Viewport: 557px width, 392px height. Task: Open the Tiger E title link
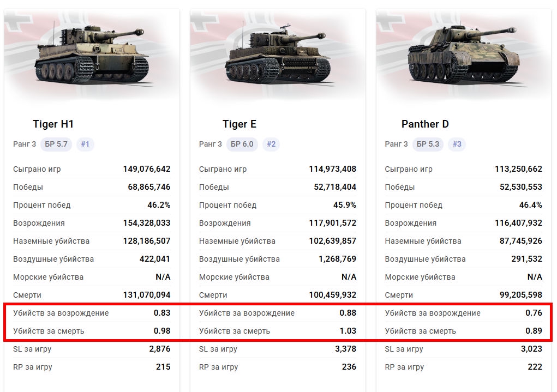point(239,124)
